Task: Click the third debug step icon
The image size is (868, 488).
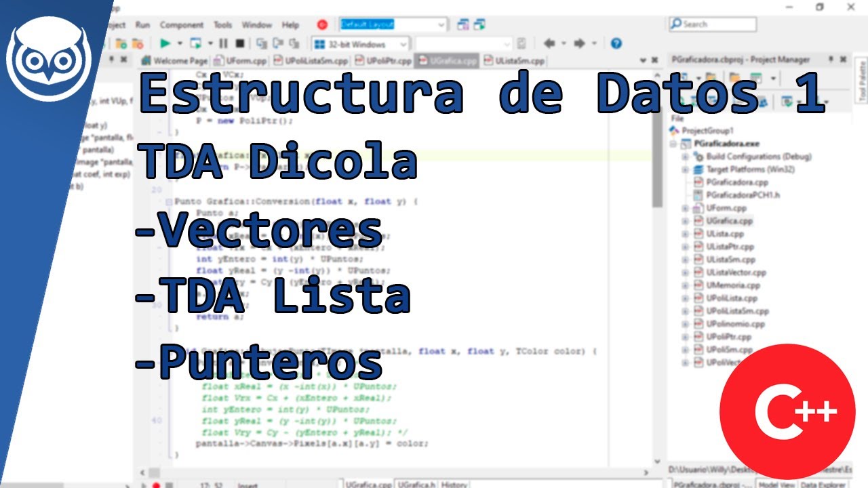Action: pos(295,43)
